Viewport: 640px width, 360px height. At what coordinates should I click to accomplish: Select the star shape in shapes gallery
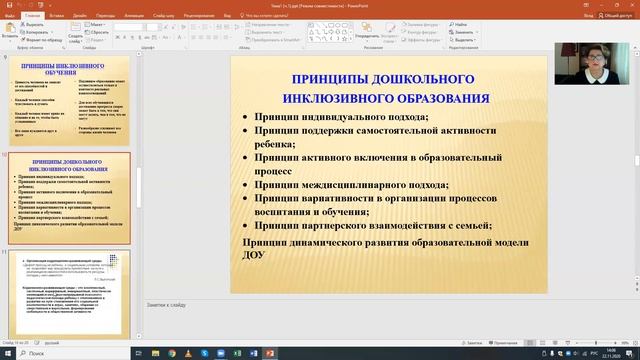(344, 39)
